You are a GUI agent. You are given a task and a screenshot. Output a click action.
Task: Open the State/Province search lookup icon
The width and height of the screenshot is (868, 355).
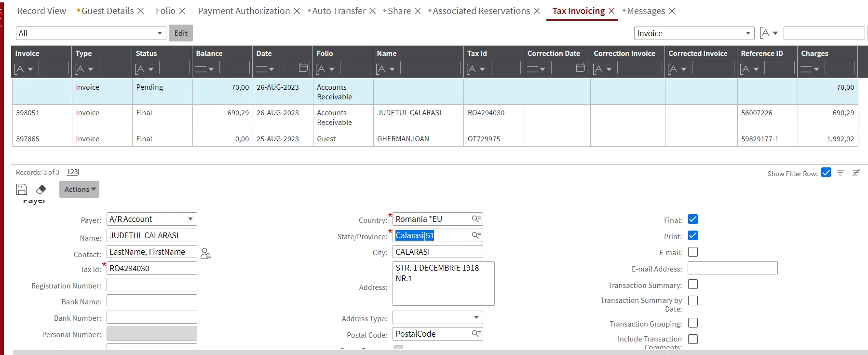476,235
